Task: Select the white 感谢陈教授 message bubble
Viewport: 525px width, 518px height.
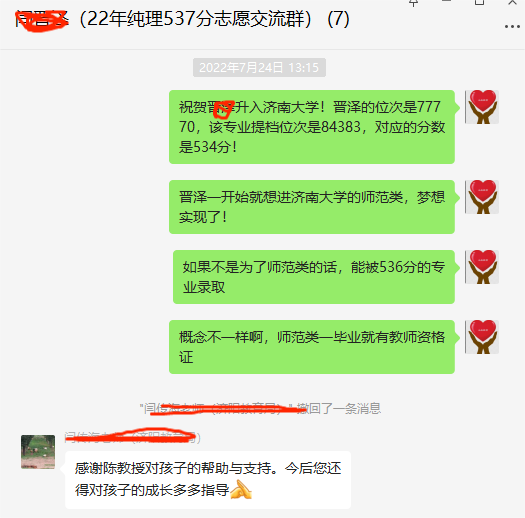Action: point(208,480)
